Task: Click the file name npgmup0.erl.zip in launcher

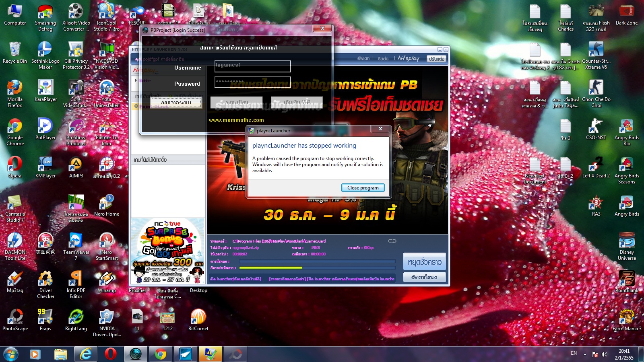Action: [246, 248]
